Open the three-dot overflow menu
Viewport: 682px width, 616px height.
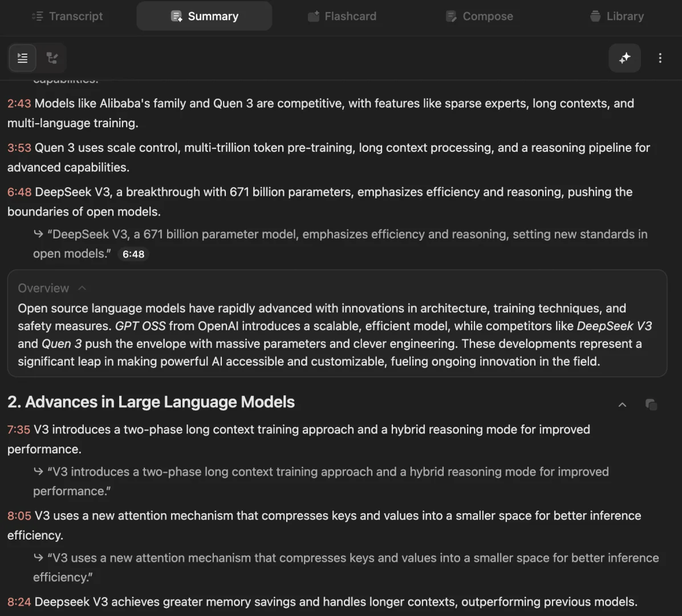pos(660,58)
